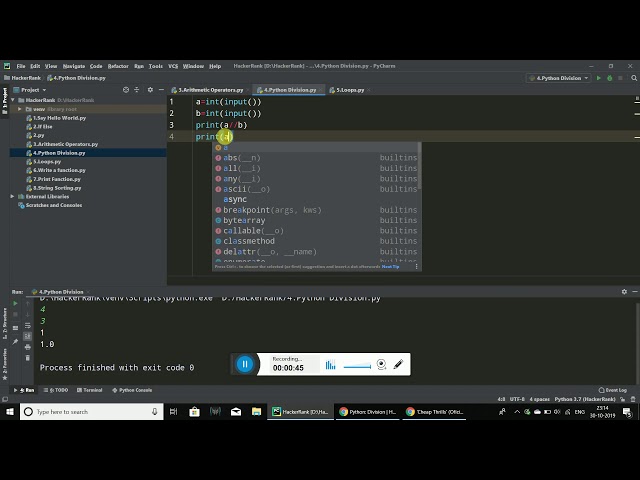Open the TODO tool window
The image size is (640, 480).
click(x=56, y=390)
